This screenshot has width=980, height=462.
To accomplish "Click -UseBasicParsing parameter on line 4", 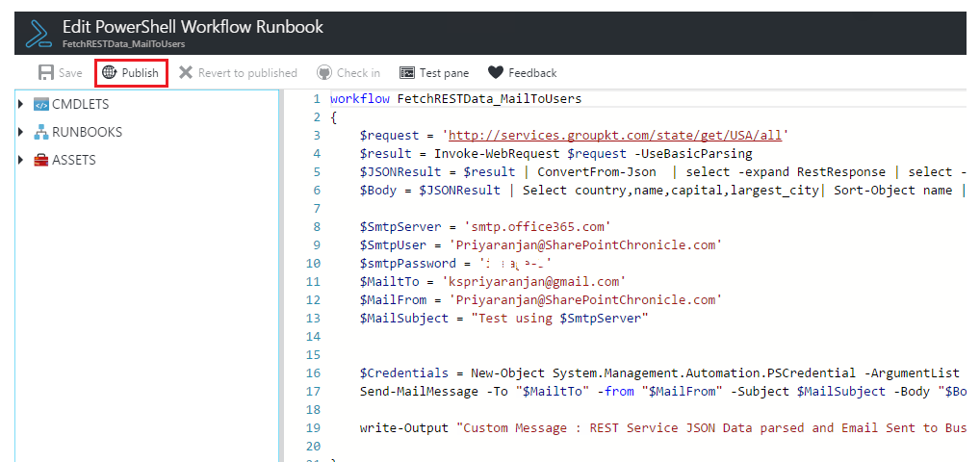I will (x=693, y=154).
